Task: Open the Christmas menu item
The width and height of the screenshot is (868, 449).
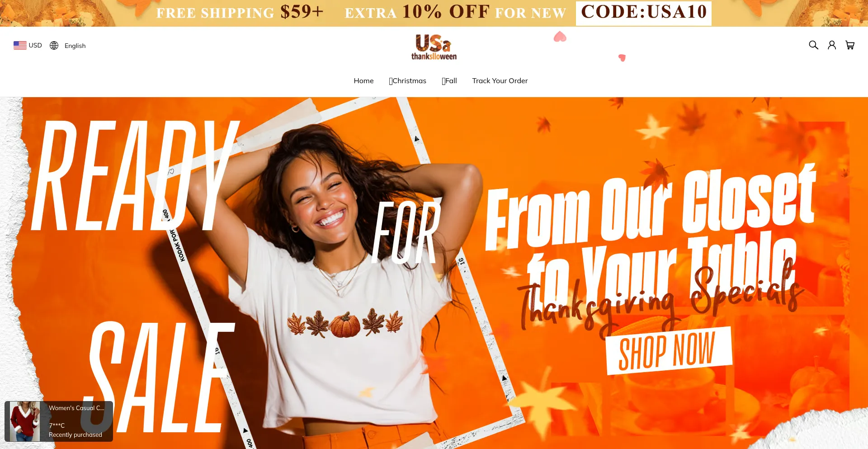Action: 407,80
